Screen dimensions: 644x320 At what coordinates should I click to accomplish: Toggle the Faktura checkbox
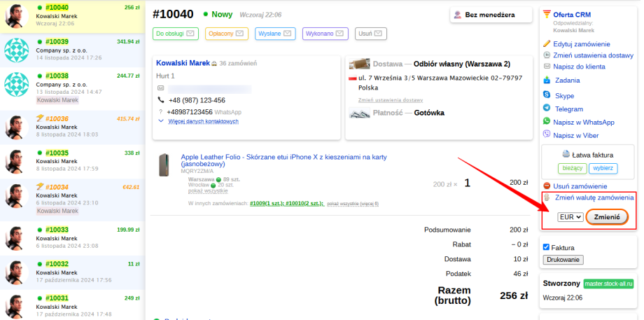pyautogui.click(x=547, y=247)
